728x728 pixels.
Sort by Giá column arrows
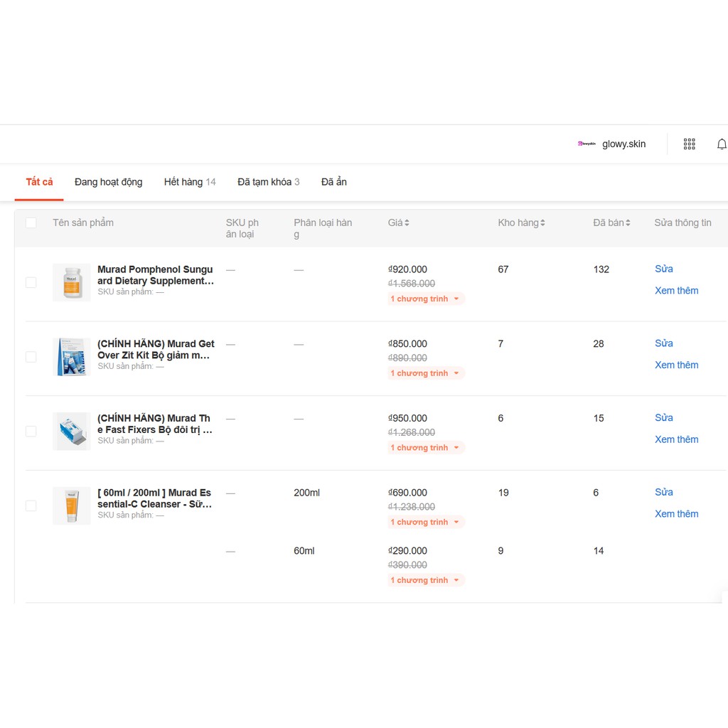coord(407,223)
